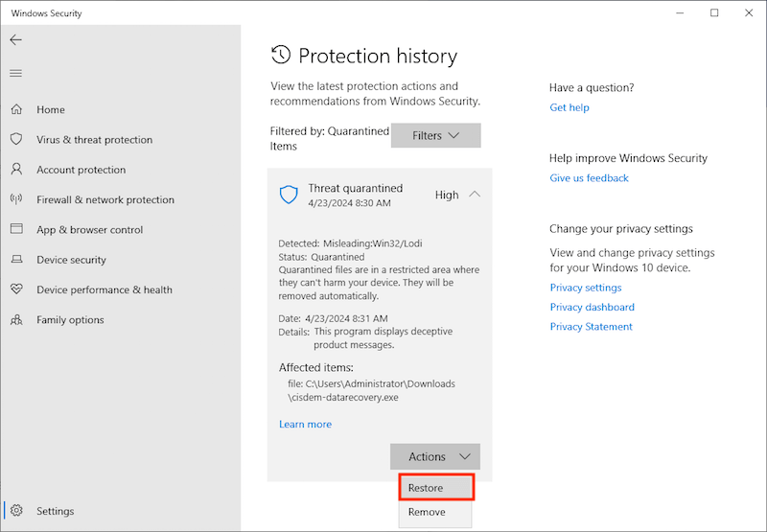The image size is (767, 532).
Task: Click the Threat quarantined title text
Action: [x=355, y=188]
